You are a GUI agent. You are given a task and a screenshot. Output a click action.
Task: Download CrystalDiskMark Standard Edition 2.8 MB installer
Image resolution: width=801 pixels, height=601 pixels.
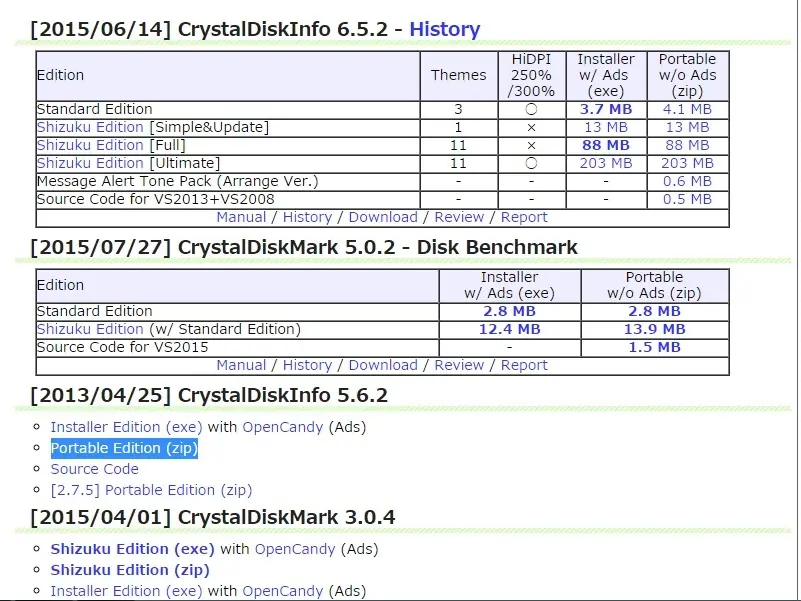(x=509, y=311)
